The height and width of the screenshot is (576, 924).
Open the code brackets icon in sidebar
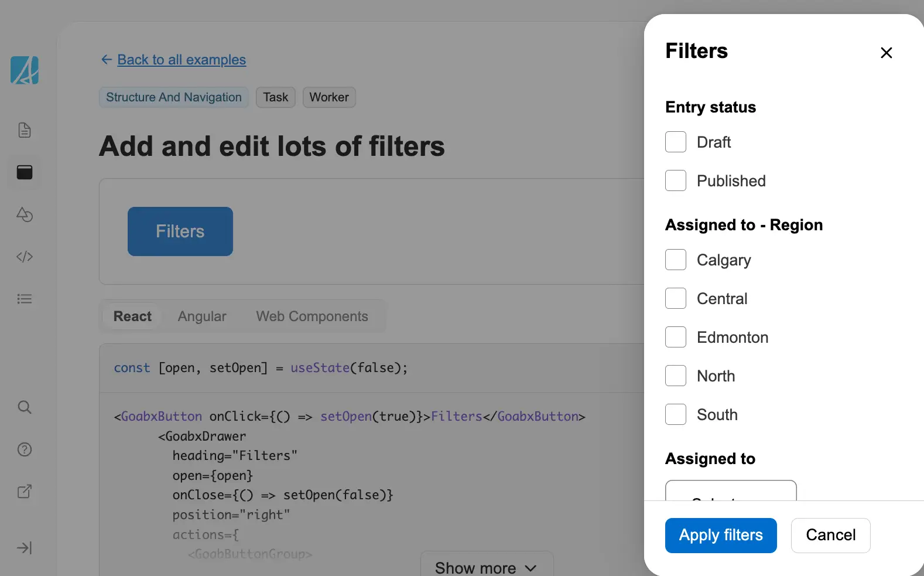25,257
